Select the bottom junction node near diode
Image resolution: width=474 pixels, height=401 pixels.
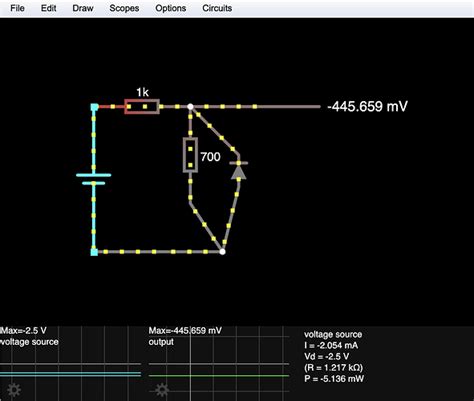tap(222, 252)
